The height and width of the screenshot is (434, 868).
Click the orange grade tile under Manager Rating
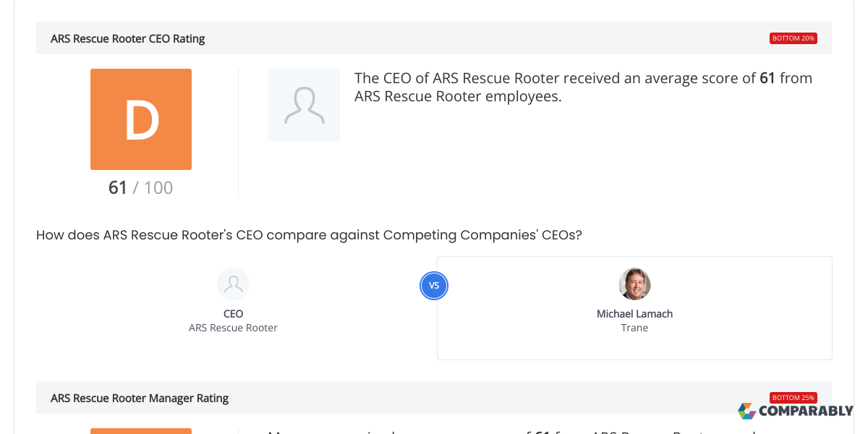tap(141, 431)
